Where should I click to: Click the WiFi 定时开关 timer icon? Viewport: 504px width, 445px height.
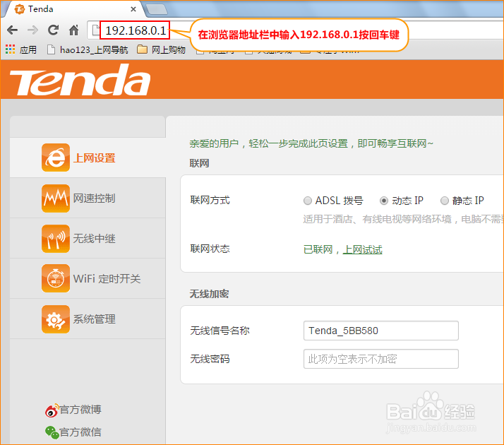point(55,278)
